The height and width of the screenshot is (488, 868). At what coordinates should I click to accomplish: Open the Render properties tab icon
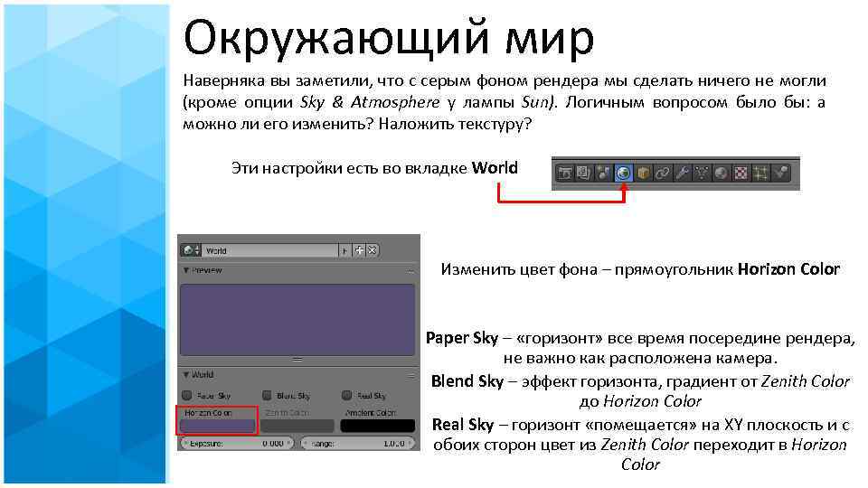coord(564,174)
